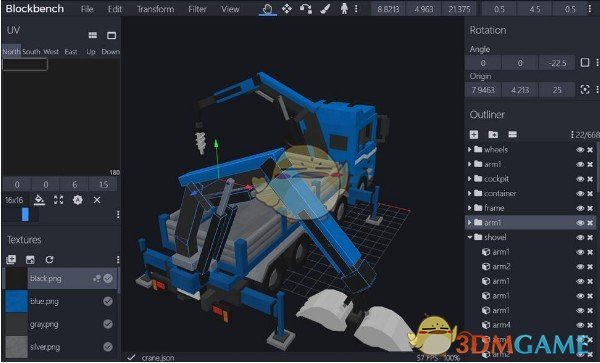
Task: Click the blue UV rotation slider bar
Action: coord(25,214)
